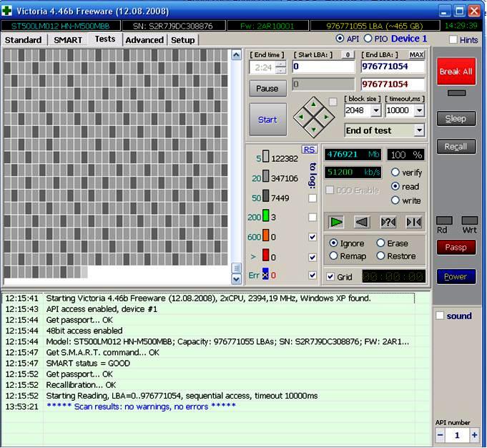Click the green forward play scan icon
Screen dimensions: 487x448
[336, 222]
